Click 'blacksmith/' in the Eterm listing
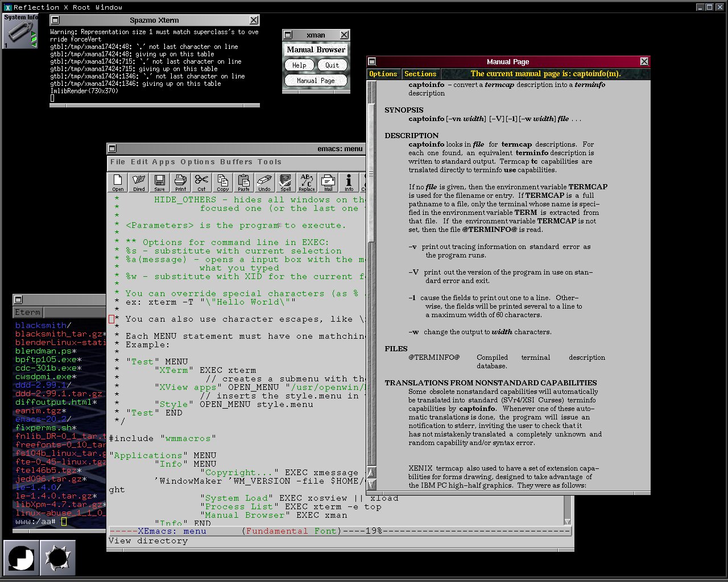Viewport: 728px width, 582px height. click(43, 325)
